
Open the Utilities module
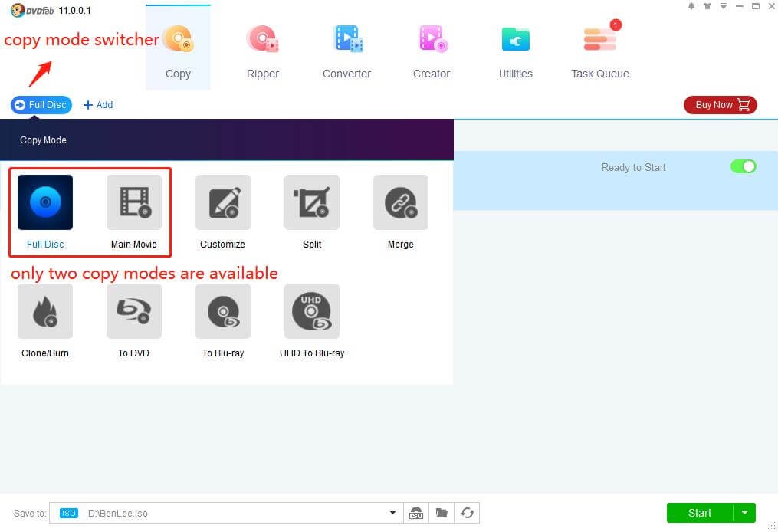point(514,48)
